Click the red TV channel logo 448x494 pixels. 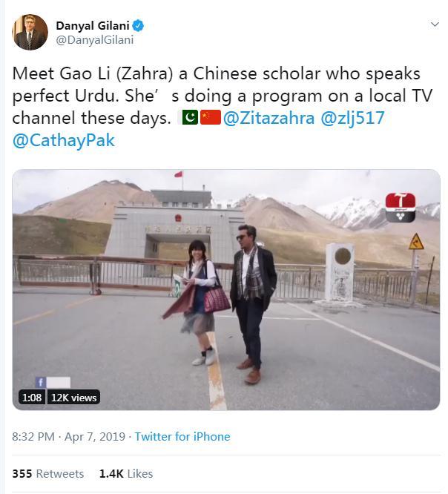[x=401, y=207]
